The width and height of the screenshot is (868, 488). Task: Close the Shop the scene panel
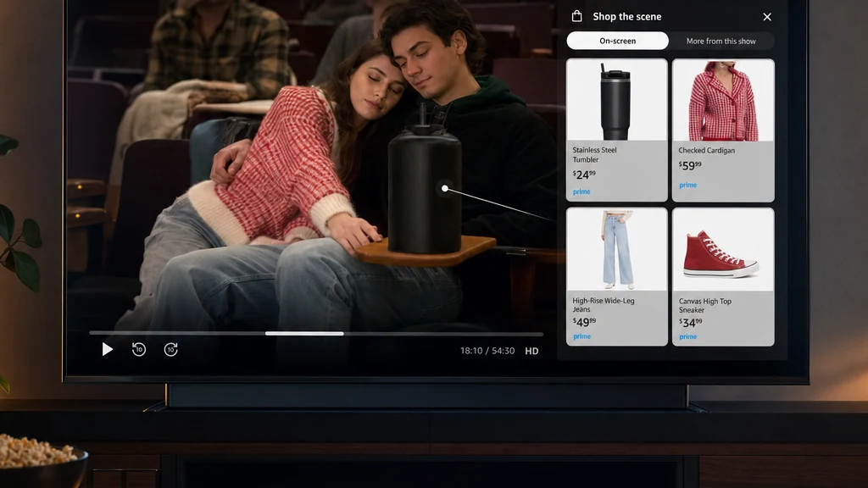(x=766, y=17)
